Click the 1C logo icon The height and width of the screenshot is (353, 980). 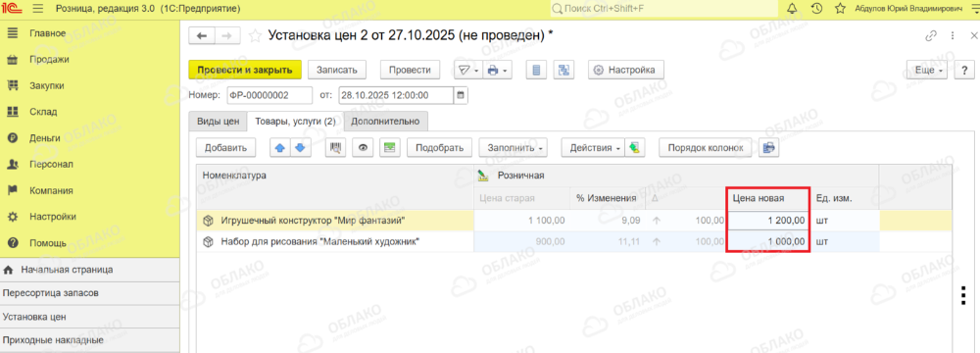coord(13,9)
